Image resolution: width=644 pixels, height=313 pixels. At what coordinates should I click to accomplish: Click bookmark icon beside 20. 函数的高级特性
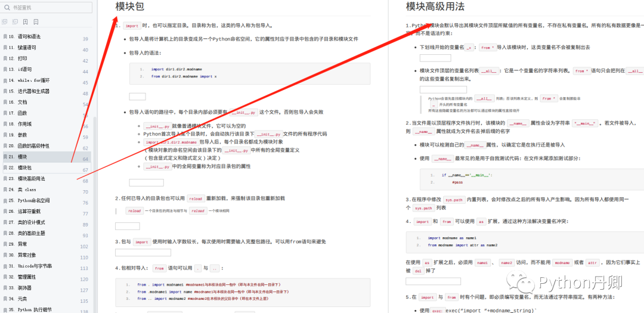click(x=5, y=146)
